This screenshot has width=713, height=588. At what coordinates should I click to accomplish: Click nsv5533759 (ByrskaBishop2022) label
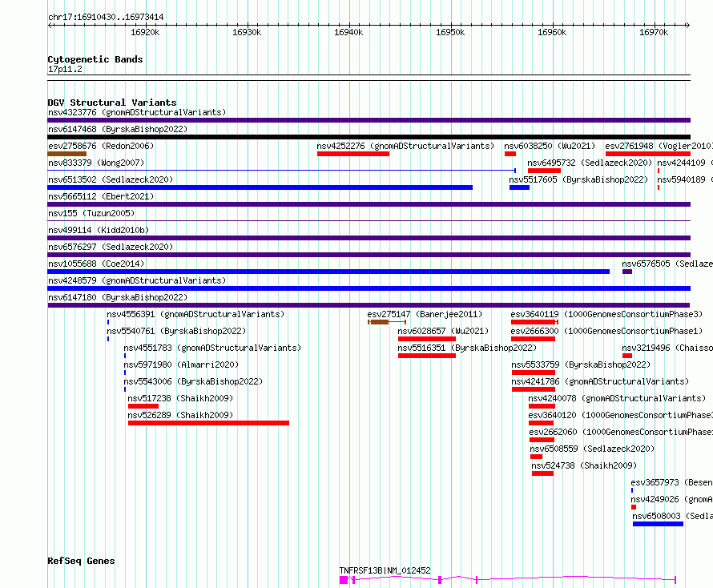coord(581,364)
